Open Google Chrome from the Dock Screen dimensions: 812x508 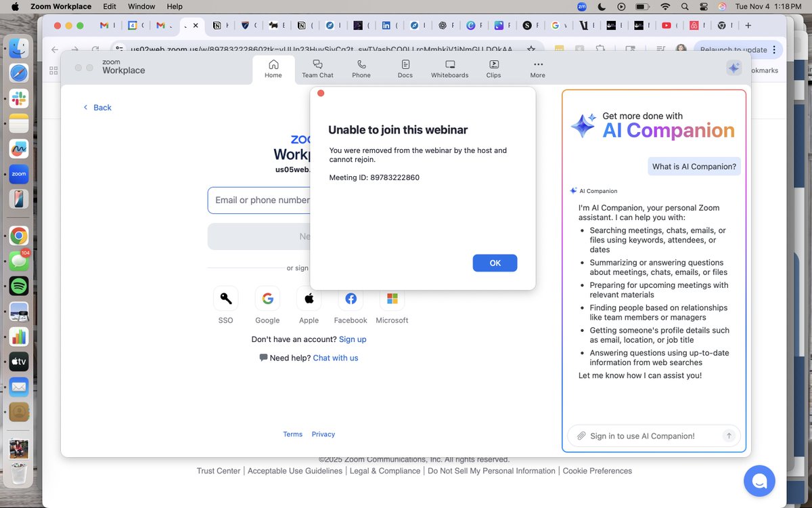[x=19, y=236]
